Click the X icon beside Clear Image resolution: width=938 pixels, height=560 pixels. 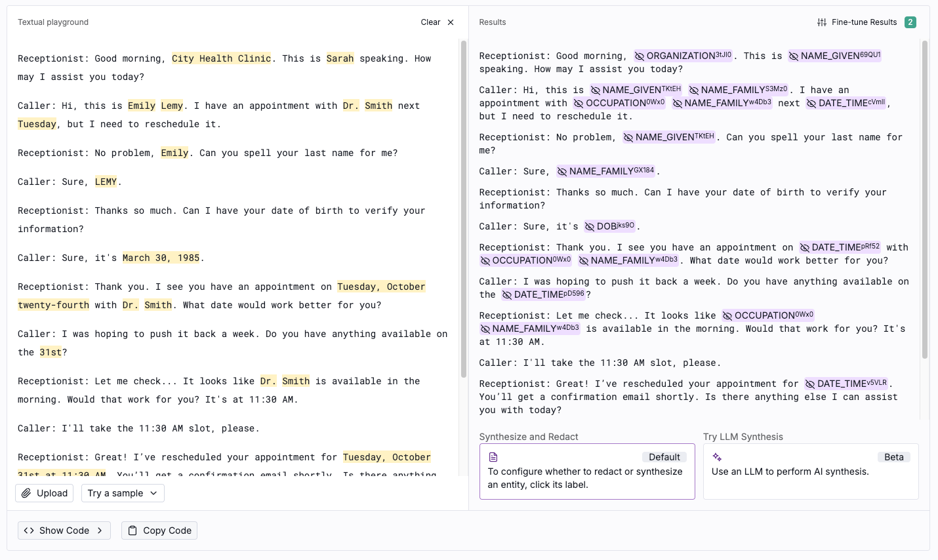(451, 22)
